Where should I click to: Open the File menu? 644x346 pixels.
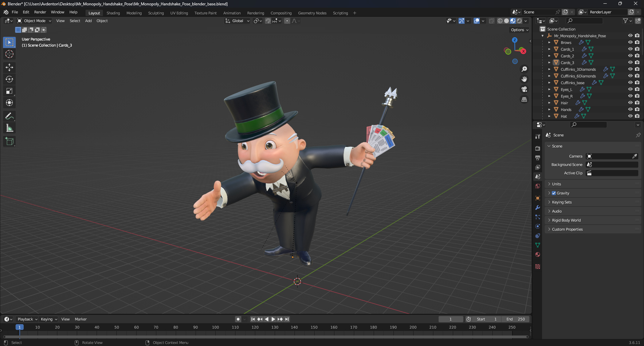[x=15, y=12]
